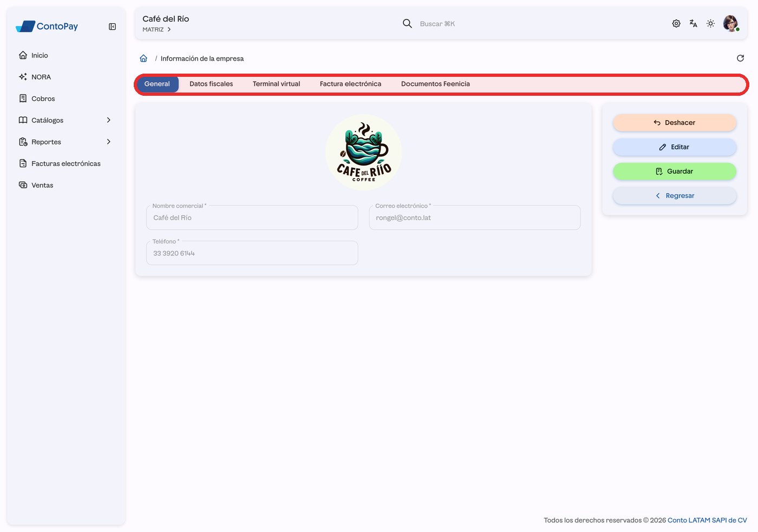Click the Editar button
Image resolution: width=758 pixels, height=532 pixels.
coord(675,147)
